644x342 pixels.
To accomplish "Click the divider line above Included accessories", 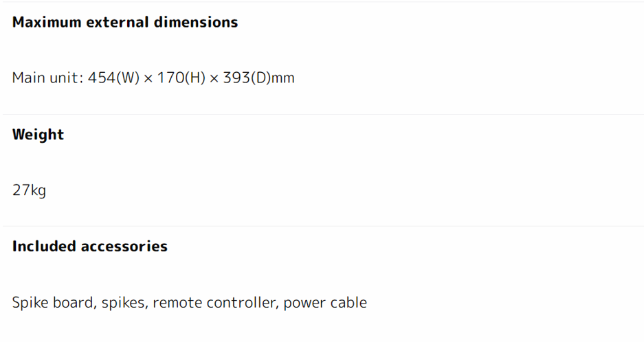I will 322,226.
